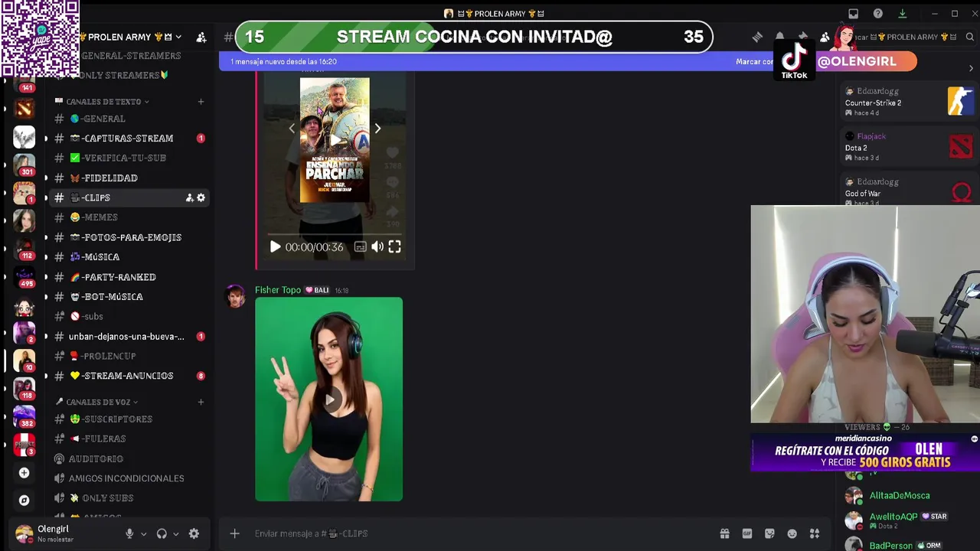
Task: Open Discover servers compass icon
Action: click(24, 500)
